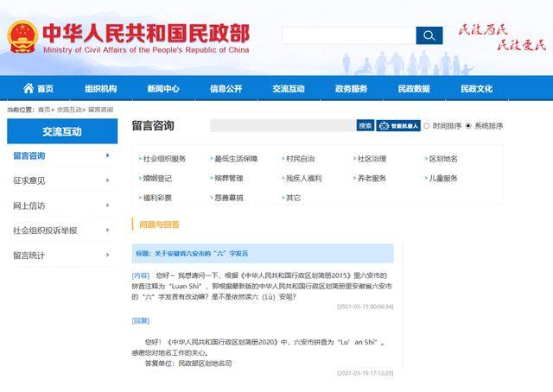
Task: Select the 儿童服务 category
Action: tap(443, 179)
